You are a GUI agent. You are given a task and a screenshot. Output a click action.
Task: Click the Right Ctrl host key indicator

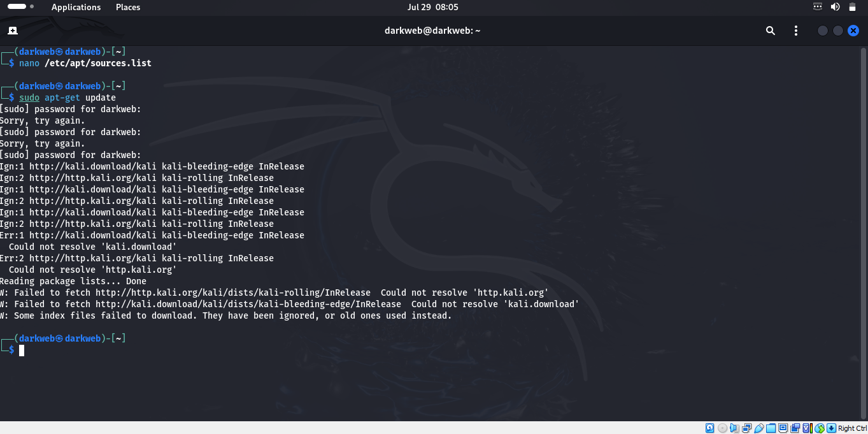pos(852,428)
